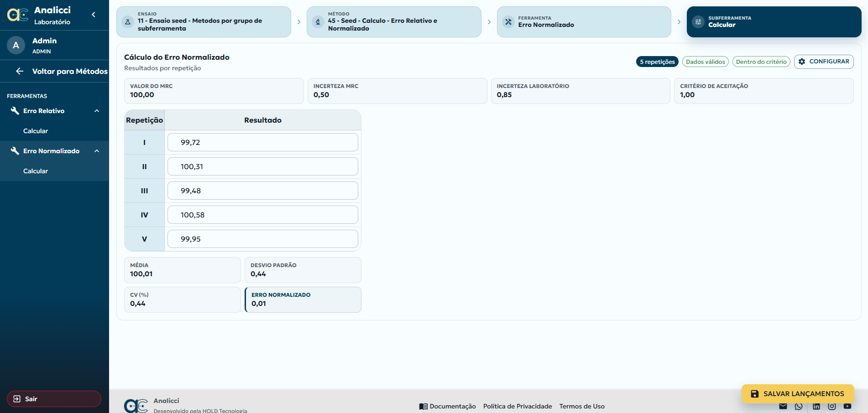This screenshot has height=413, width=868.
Task: Open the Admin user avatar
Action: [16, 45]
